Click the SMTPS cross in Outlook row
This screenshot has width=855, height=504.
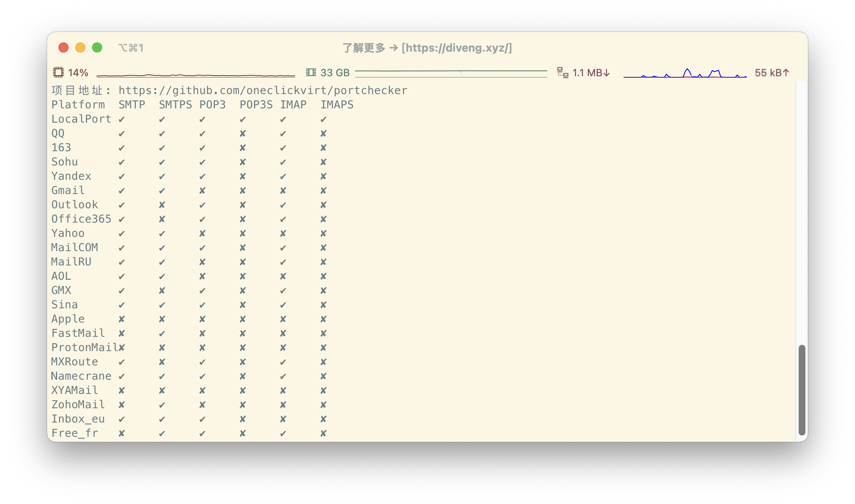[x=162, y=205]
